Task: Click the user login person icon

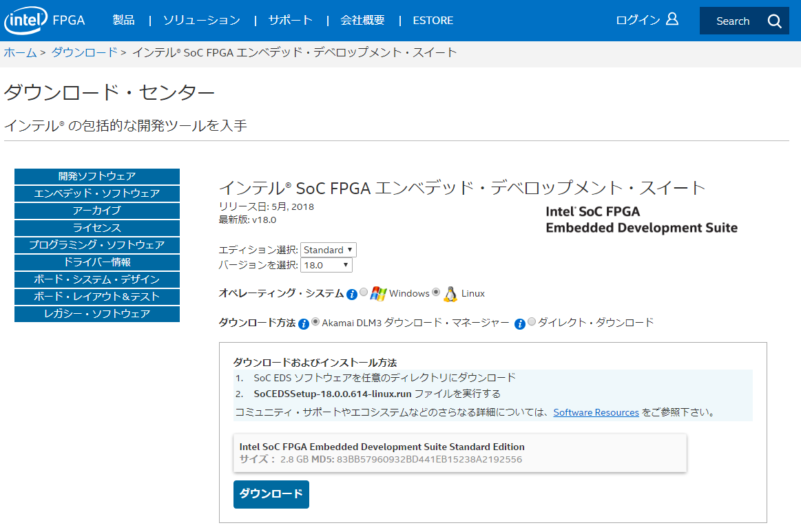Action: point(672,19)
